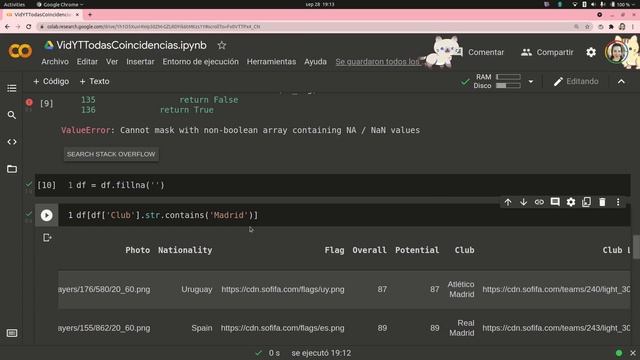Image resolution: width=640 pixels, height=360 pixels.
Task: Open the Activities overview
Action: tap(14, 4)
